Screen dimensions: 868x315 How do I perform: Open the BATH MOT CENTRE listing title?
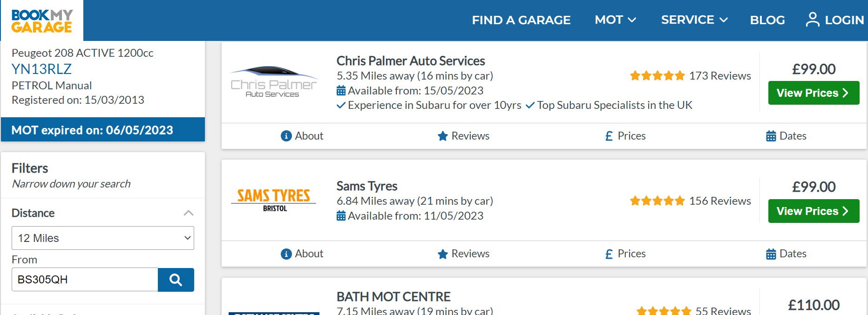393,296
